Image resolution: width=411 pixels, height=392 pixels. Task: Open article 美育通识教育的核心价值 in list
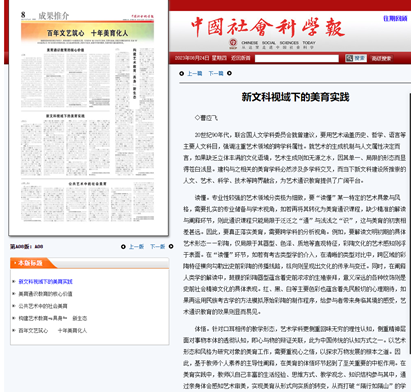[45, 294]
